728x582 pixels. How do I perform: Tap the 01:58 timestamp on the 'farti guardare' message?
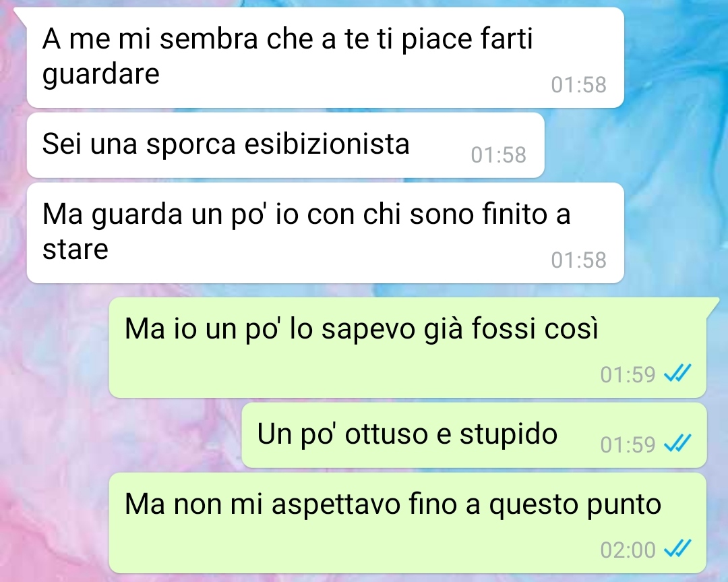[x=578, y=85]
